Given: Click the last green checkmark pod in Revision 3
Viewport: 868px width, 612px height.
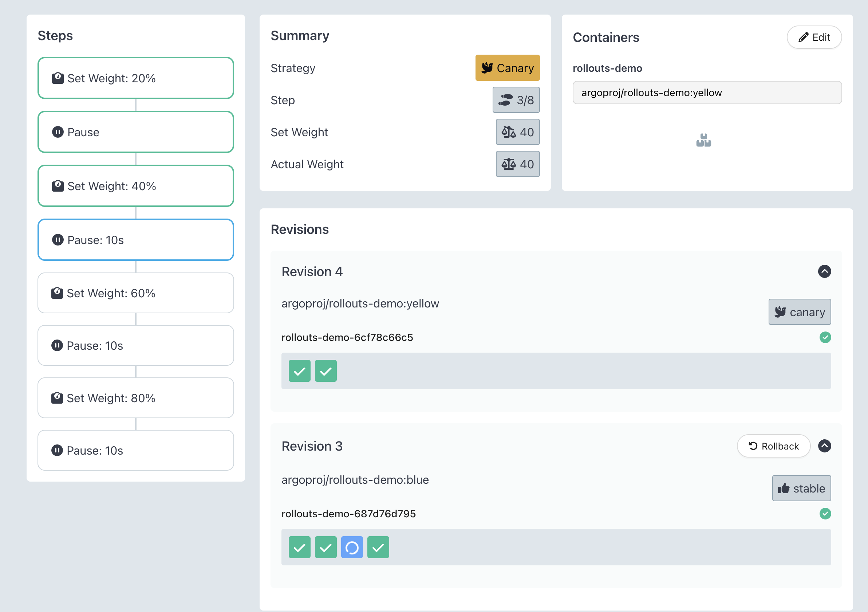Looking at the screenshot, I should click(x=378, y=547).
